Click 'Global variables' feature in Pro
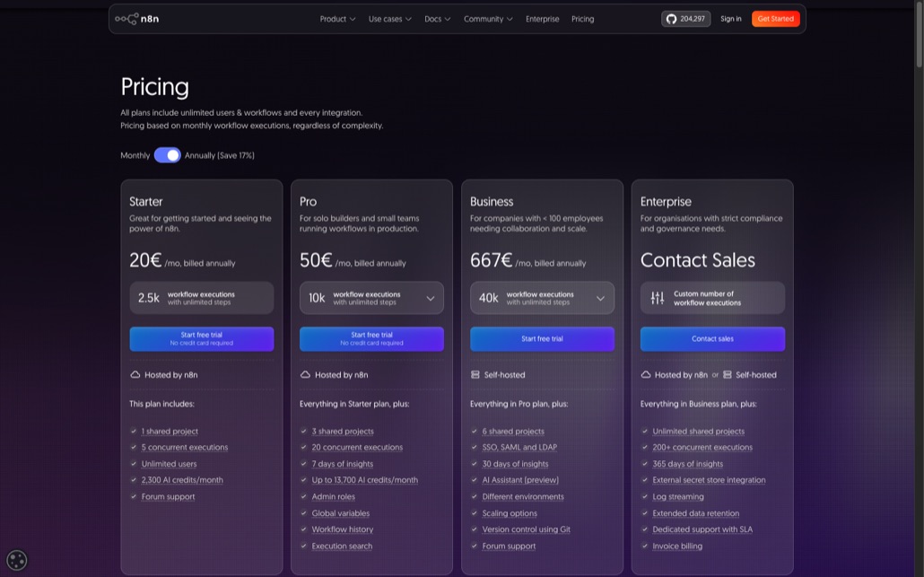The image size is (924, 577). tap(341, 513)
